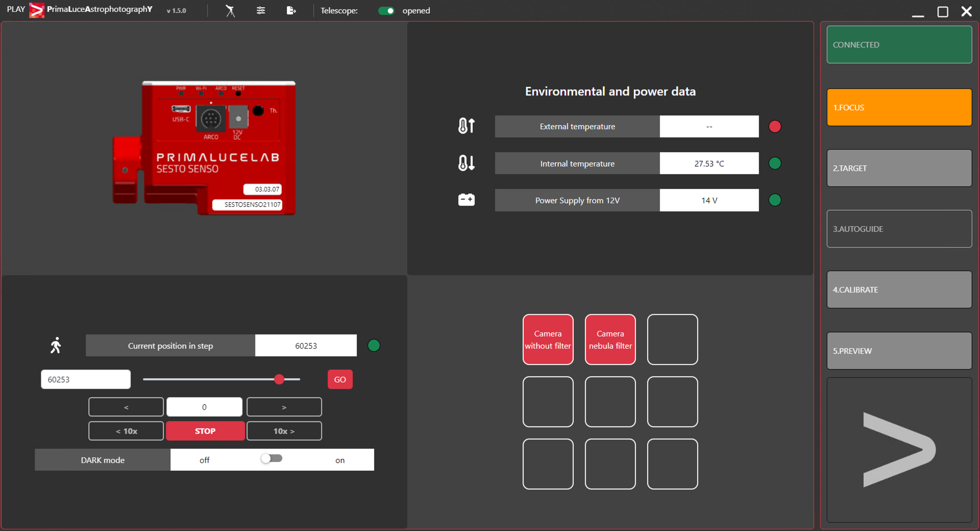Image resolution: width=980 pixels, height=531 pixels.
Task: Toggle the DARK mode switch
Action: 272,458
